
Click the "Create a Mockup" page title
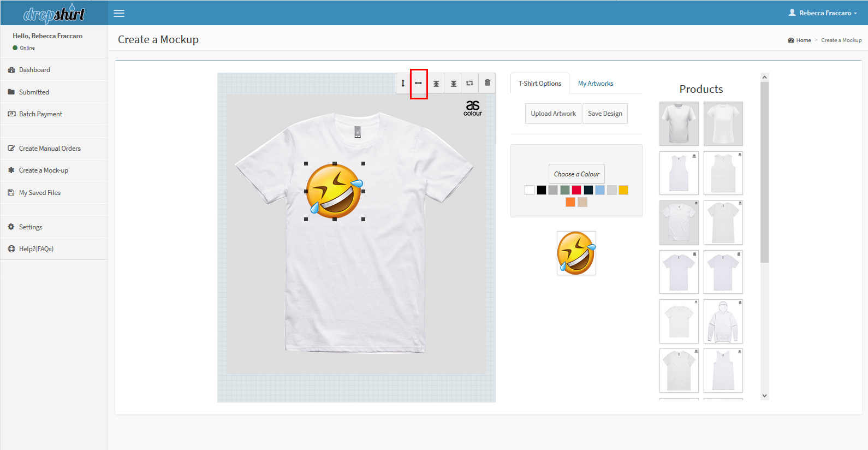click(158, 39)
